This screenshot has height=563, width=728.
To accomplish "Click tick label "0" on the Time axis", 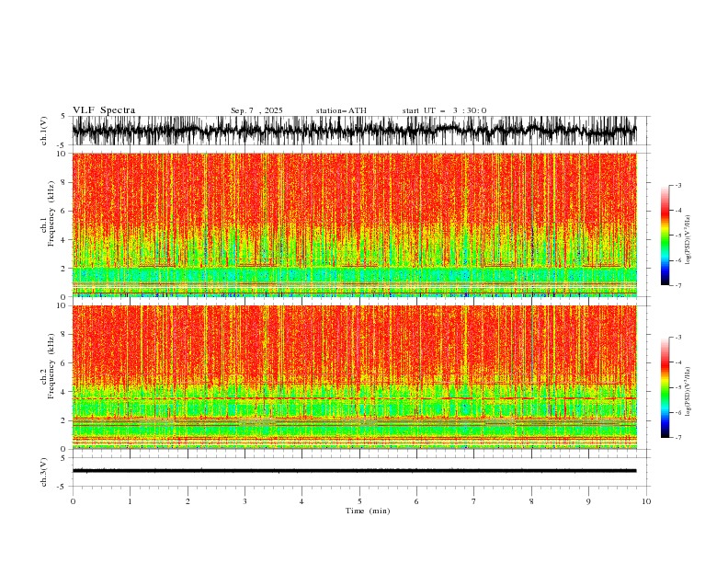I will point(73,501).
